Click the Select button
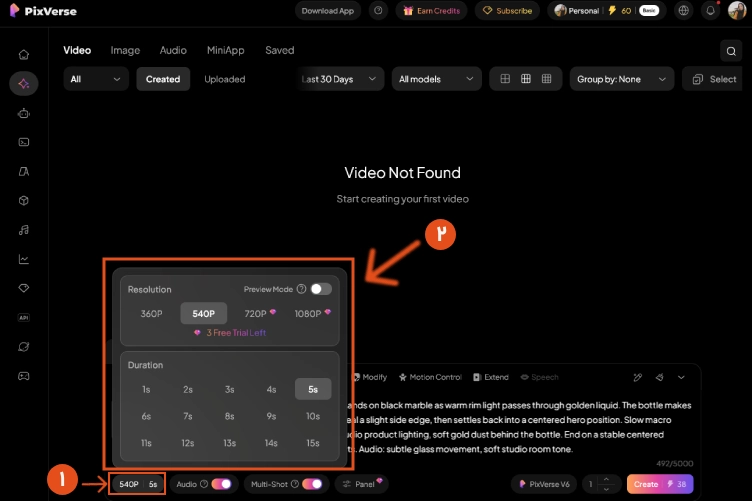 pos(714,79)
